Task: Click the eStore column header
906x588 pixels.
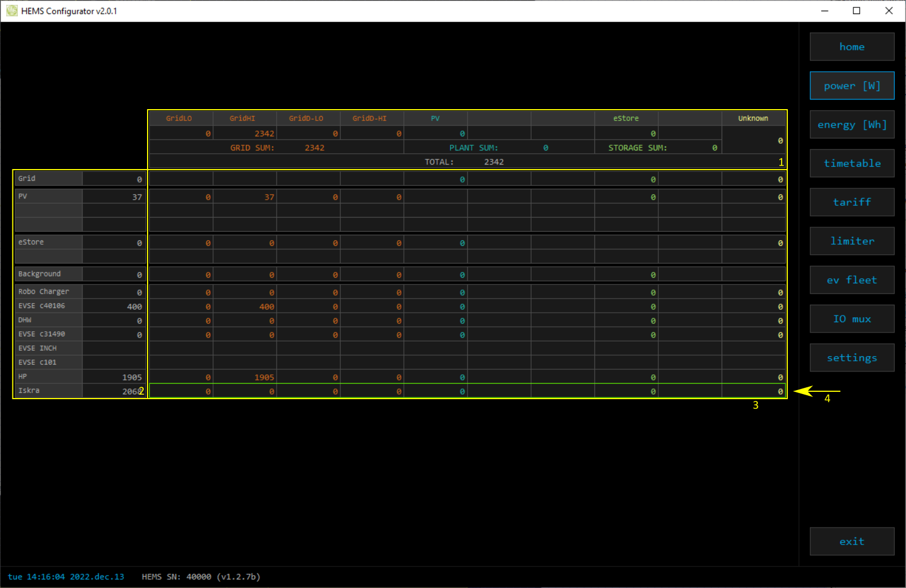Action: [626, 118]
